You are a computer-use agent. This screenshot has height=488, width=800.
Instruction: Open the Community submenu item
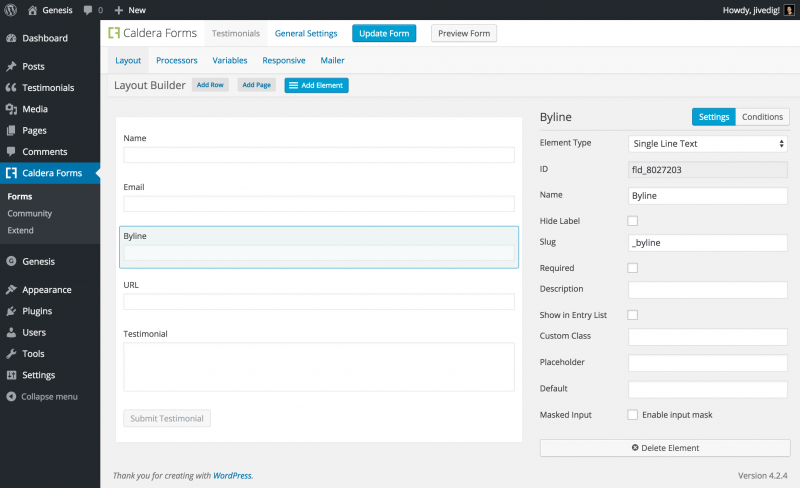point(30,213)
